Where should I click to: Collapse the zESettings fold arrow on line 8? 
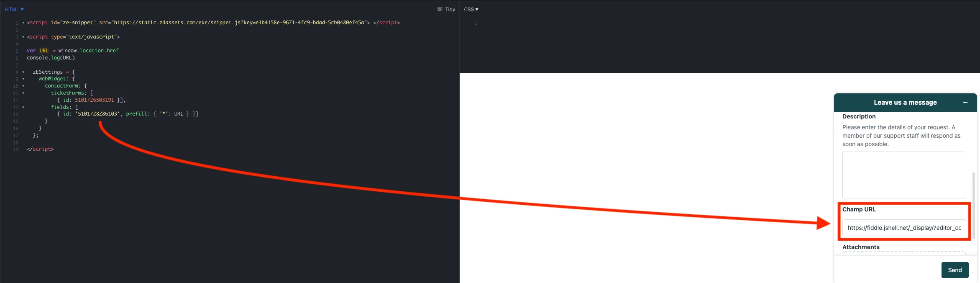(x=23, y=72)
